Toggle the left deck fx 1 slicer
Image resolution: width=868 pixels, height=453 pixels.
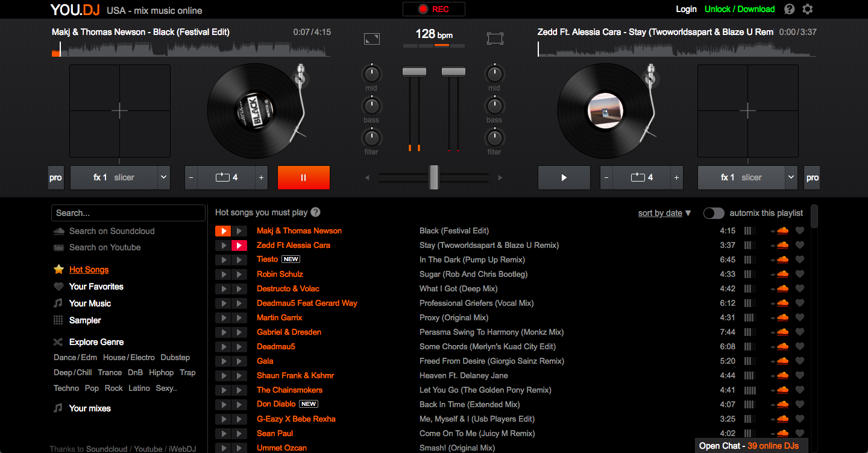click(114, 178)
